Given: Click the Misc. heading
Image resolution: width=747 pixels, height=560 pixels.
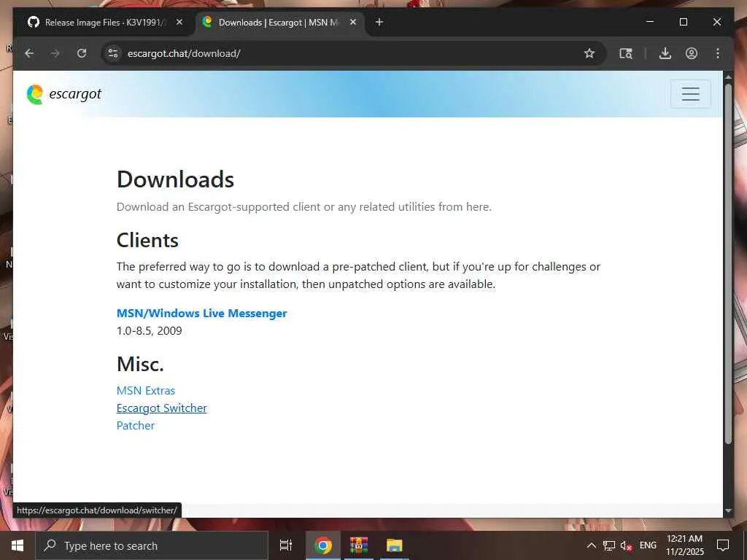Looking at the screenshot, I should coord(140,365).
